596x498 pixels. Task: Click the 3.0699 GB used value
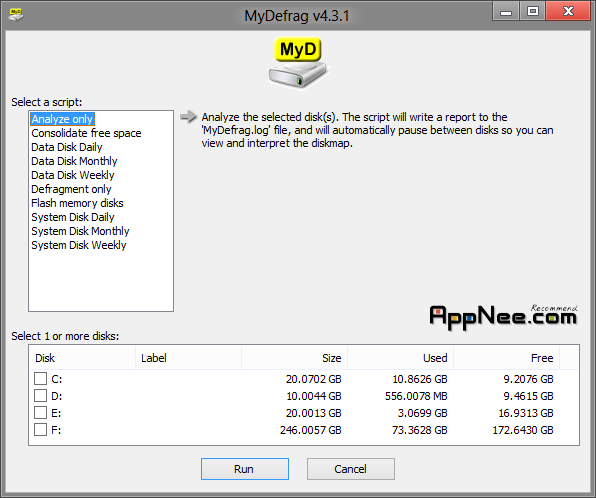(x=423, y=413)
